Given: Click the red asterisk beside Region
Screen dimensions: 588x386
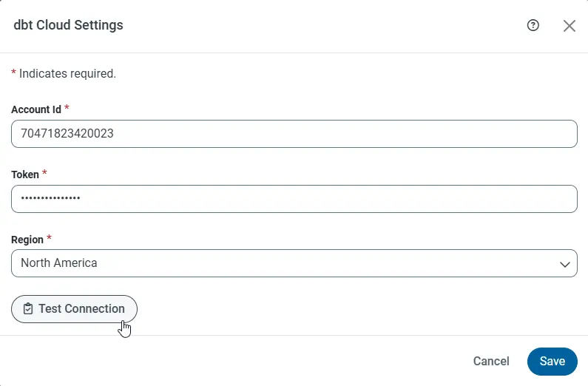Looking at the screenshot, I should pyautogui.click(x=50, y=238).
